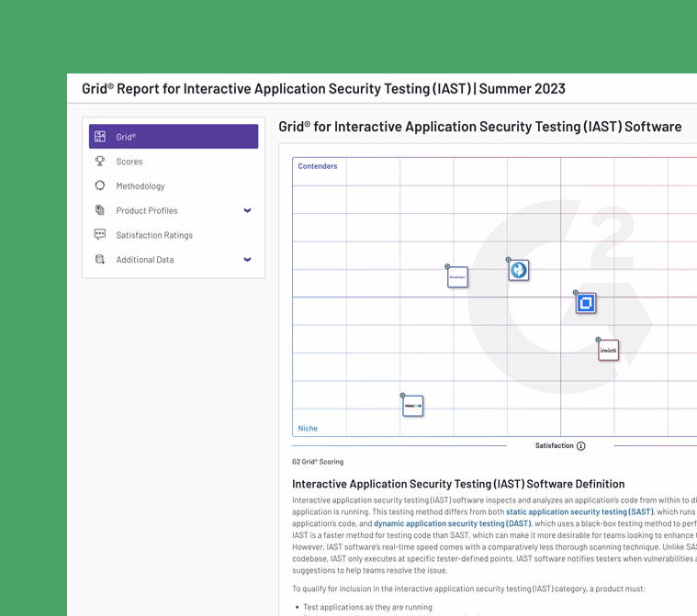Click the documents icon beside Product Profiles
This screenshot has width=697, height=616.
tap(100, 210)
